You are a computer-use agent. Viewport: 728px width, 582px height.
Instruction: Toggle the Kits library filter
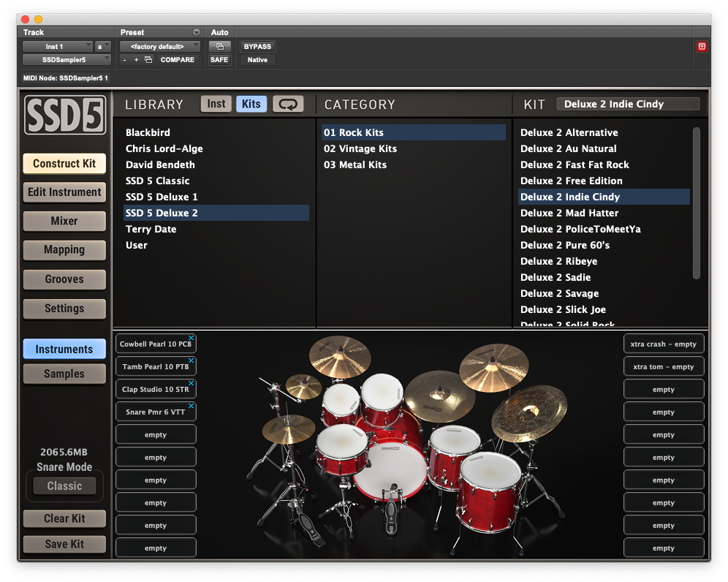pos(251,104)
